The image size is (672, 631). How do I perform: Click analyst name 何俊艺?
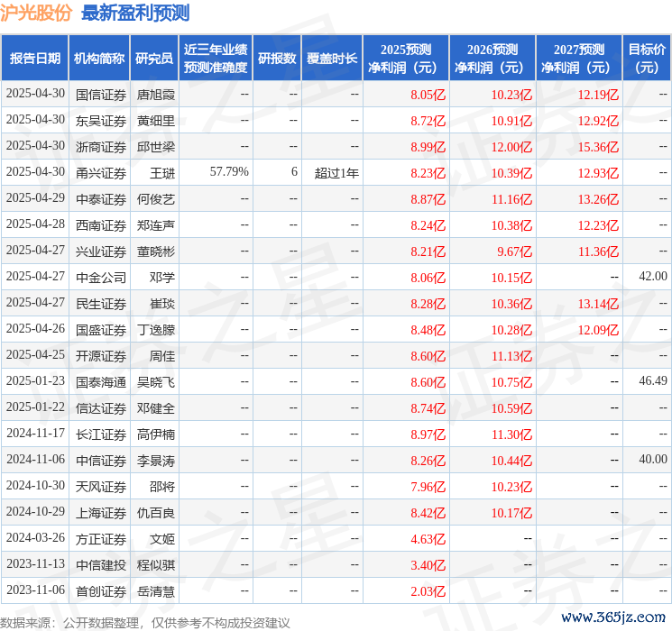tap(155, 199)
